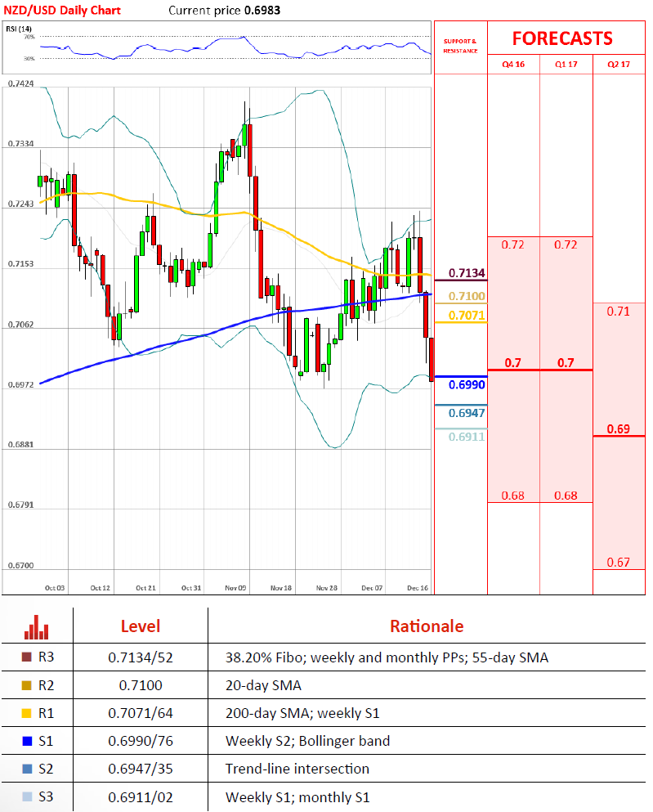This screenshot has height=812, width=653.
Task: Select the R2 gold square marker
Action: click(27, 684)
